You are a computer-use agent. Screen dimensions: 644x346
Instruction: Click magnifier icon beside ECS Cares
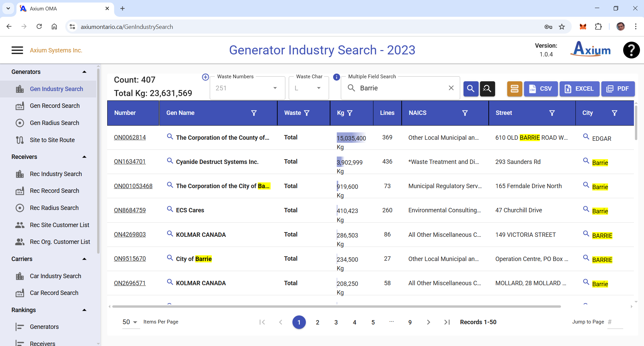coord(170,209)
